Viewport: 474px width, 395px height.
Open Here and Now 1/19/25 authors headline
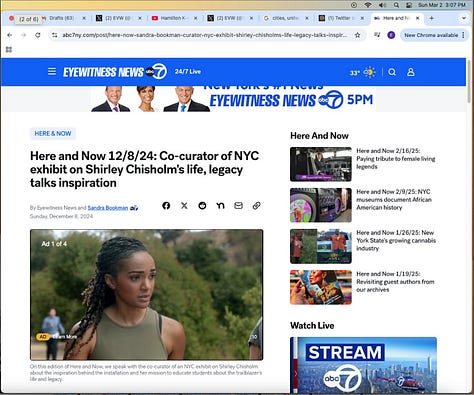tap(395, 282)
